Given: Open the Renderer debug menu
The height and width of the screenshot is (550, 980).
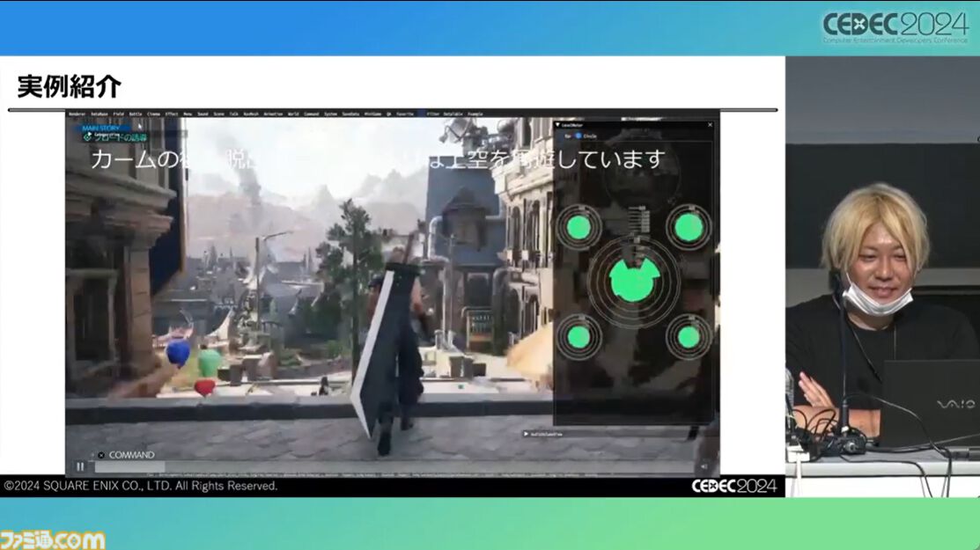Looking at the screenshot, I should [77, 114].
